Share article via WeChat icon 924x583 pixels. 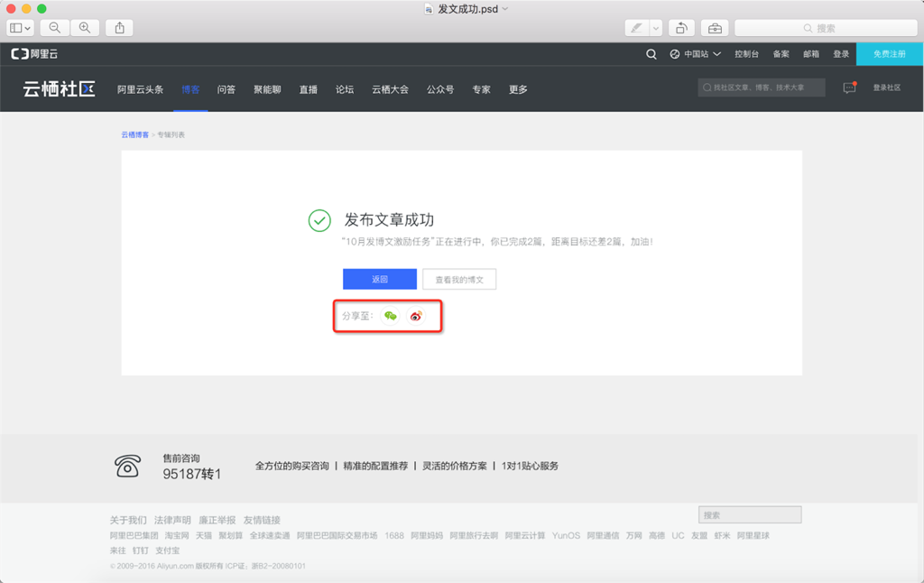coord(390,316)
